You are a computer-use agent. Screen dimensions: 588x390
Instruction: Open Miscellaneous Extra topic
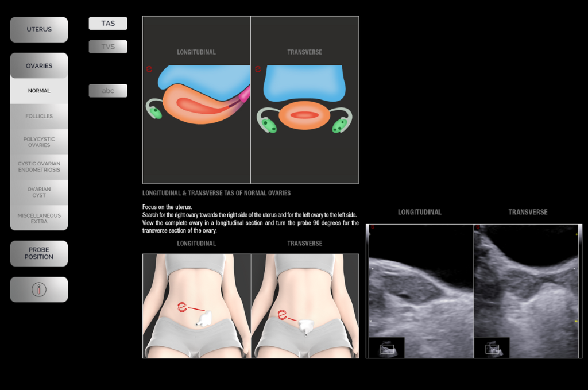tap(39, 218)
